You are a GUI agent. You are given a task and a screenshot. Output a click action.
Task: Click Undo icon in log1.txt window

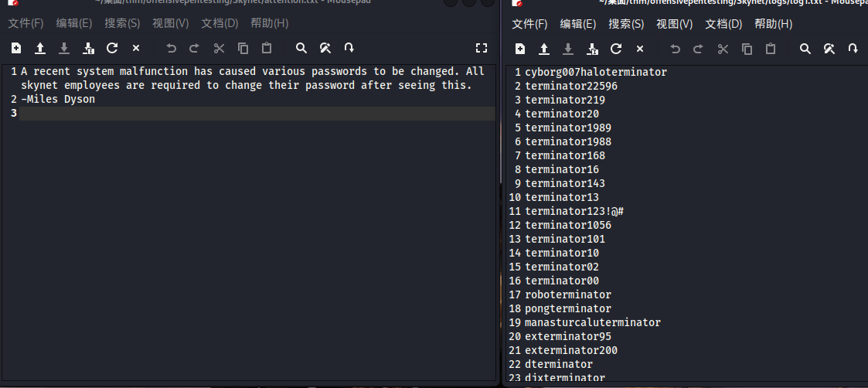[675, 49]
